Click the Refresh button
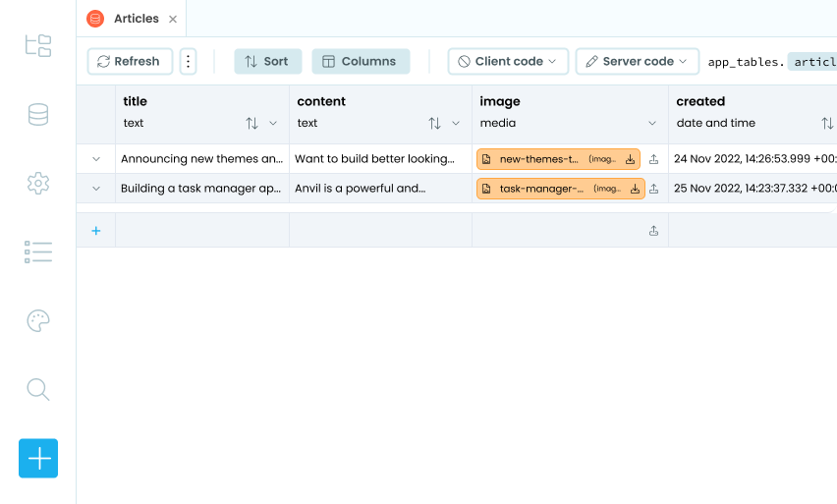 coord(130,61)
